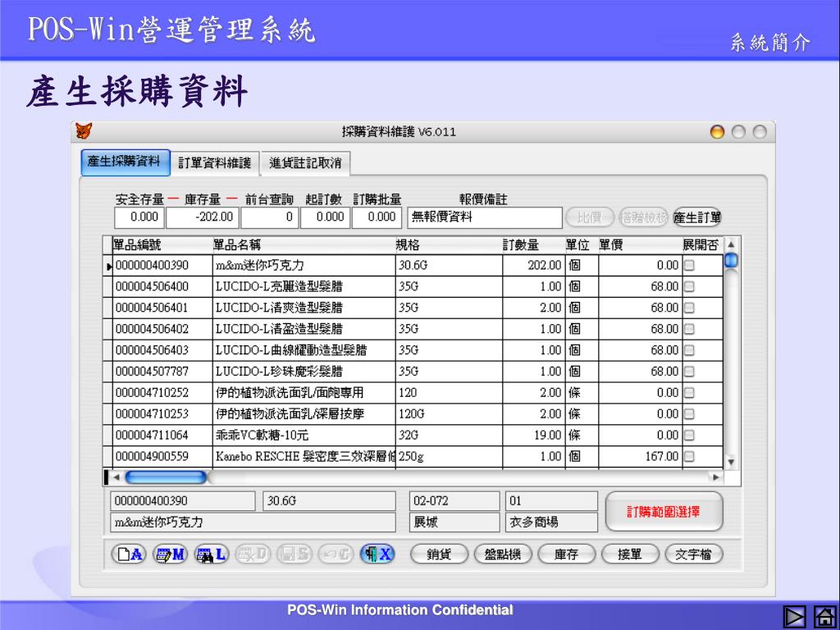
Task: Tick 展開否 checkbox for m&m迷你巧克力
Action: (x=689, y=265)
